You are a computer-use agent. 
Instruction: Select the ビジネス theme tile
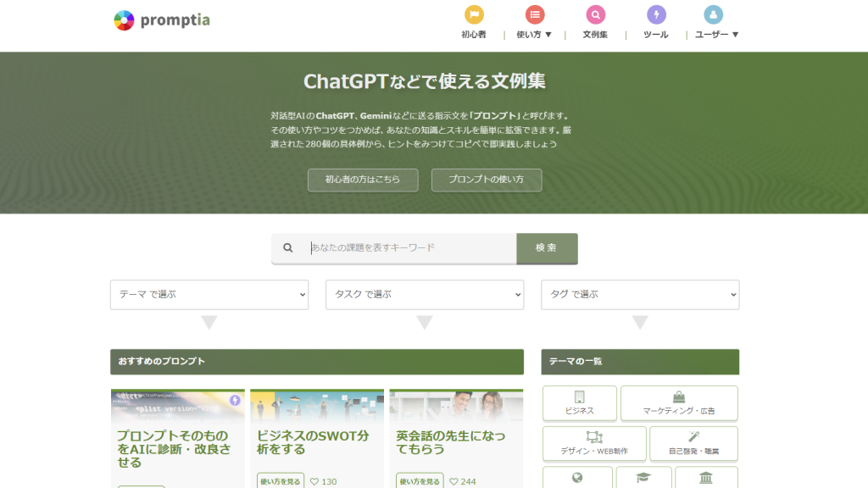coord(580,402)
